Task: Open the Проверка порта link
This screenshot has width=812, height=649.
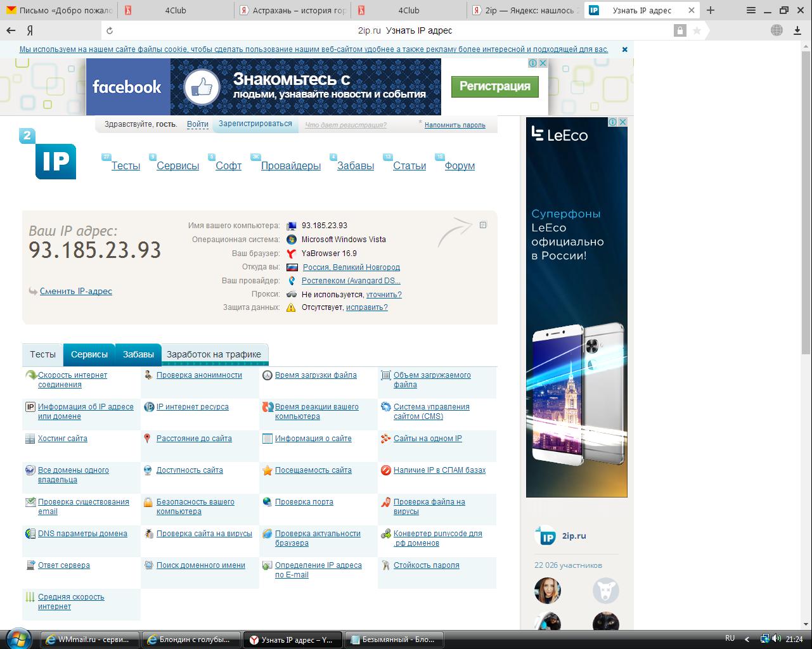Action: pos(304,502)
